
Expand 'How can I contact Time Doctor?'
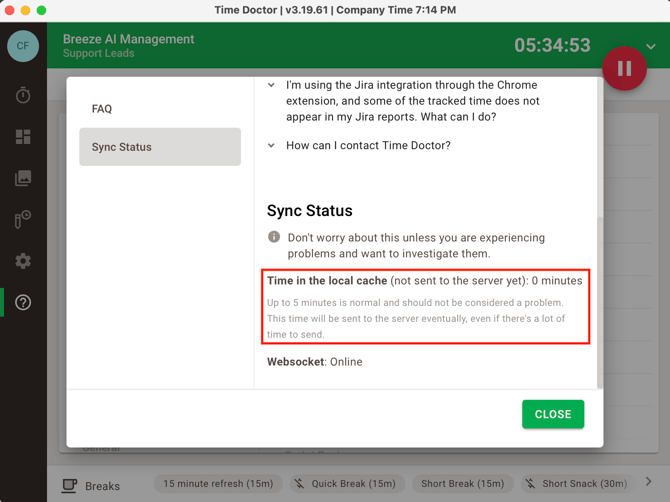click(x=271, y=145)
